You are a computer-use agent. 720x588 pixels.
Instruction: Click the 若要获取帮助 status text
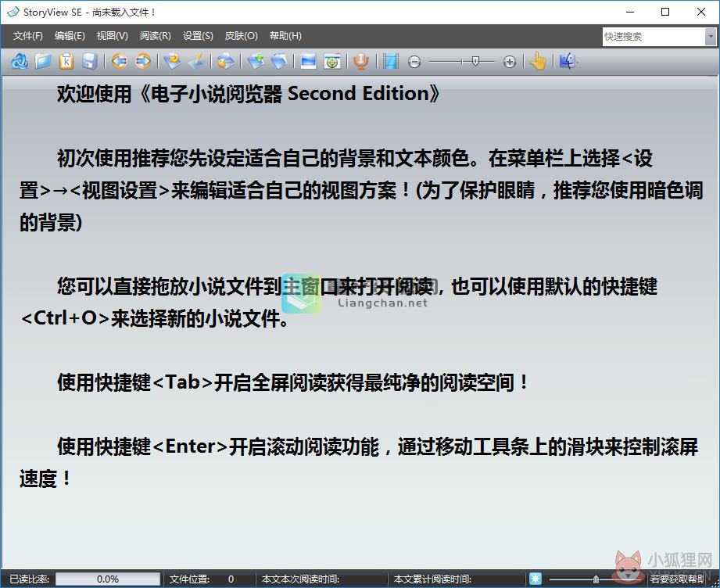[677, 579]
